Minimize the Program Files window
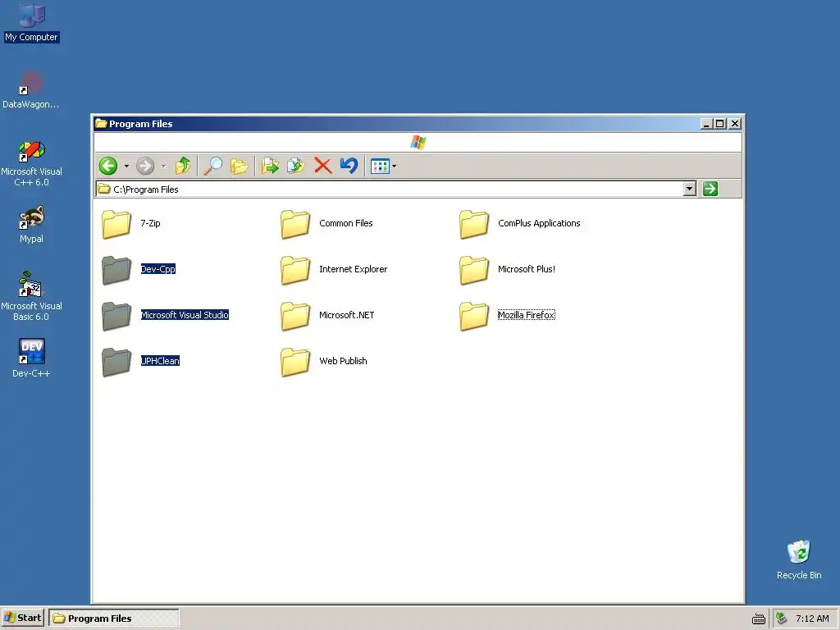Screen dimensions: 840x630 pyautogui.click(x=707, y=124)
